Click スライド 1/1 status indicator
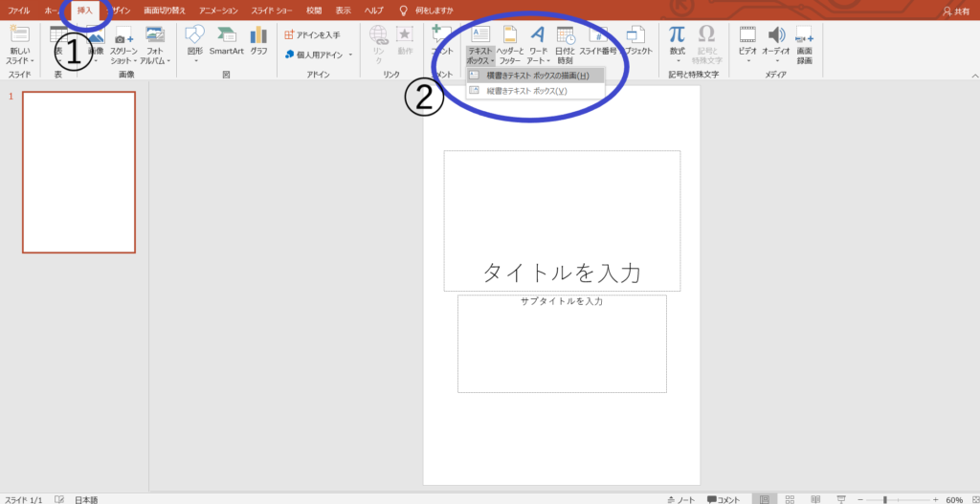 [x=23, y=499]
